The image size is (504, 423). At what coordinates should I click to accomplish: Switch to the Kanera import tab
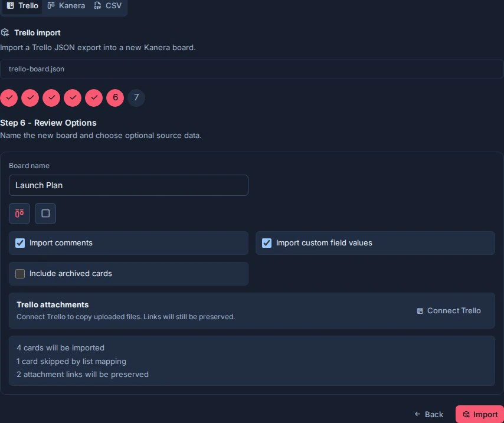point(66,6)
